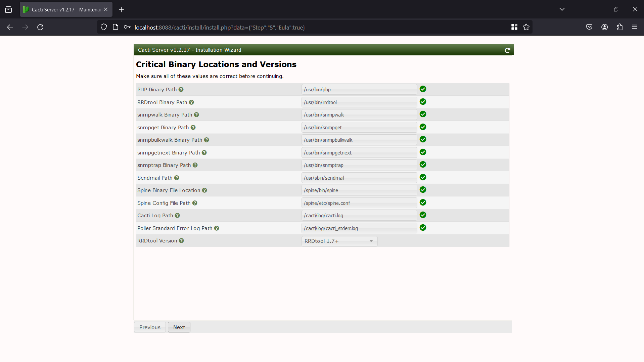Image resolution: width=644 pixels, height=362 pixels.
Task: Close the Cacti Server browser tab
Action: pyautogui.click(x=106, y=9)
